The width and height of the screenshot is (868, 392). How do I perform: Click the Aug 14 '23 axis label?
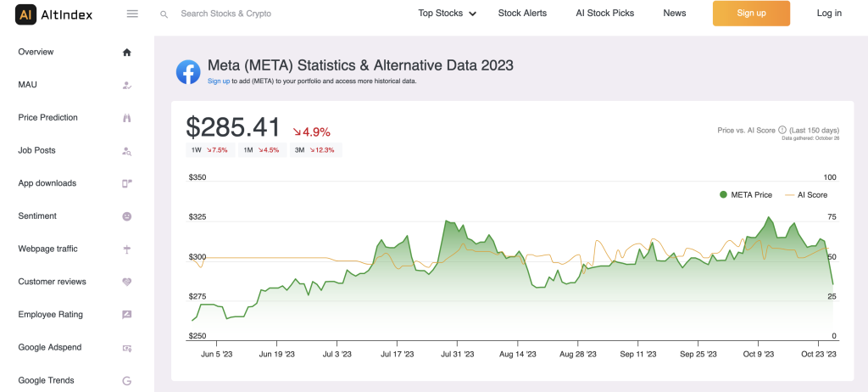point(518,355)
